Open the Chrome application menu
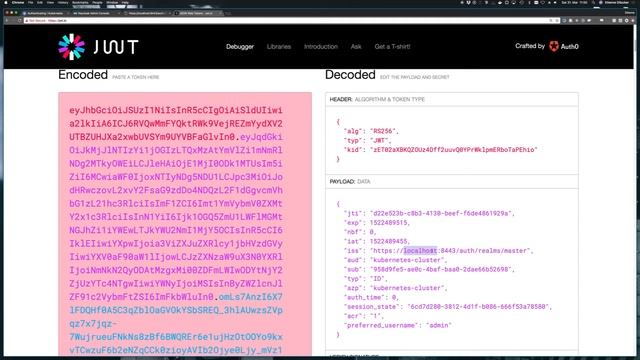640x360 pixels. click(x=18, y=2)
